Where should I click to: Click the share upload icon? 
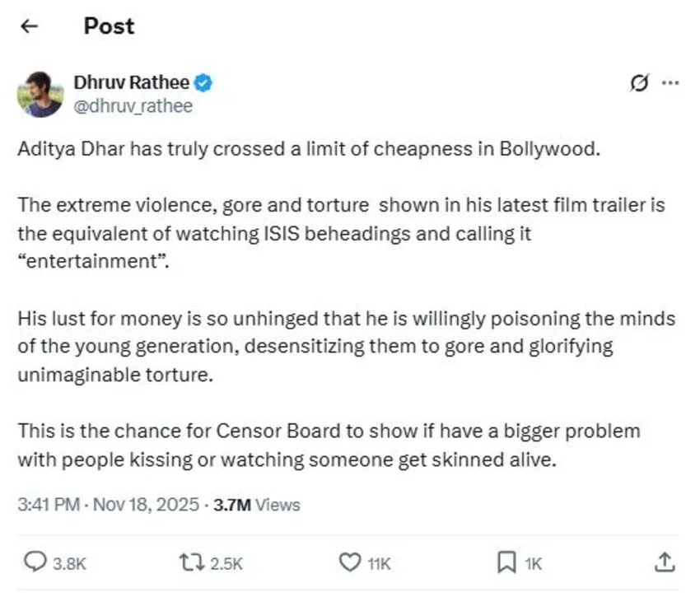point(665,562)
